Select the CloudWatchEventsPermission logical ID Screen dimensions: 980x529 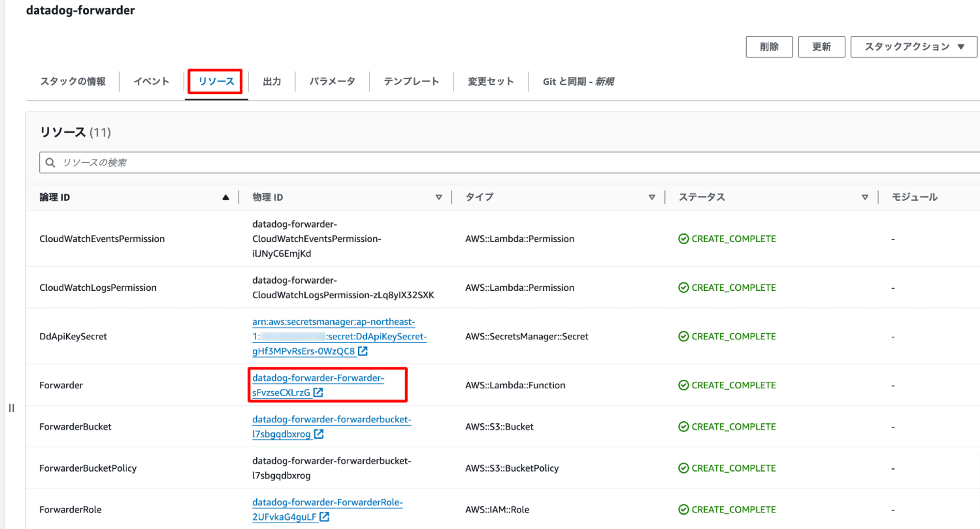102,239
